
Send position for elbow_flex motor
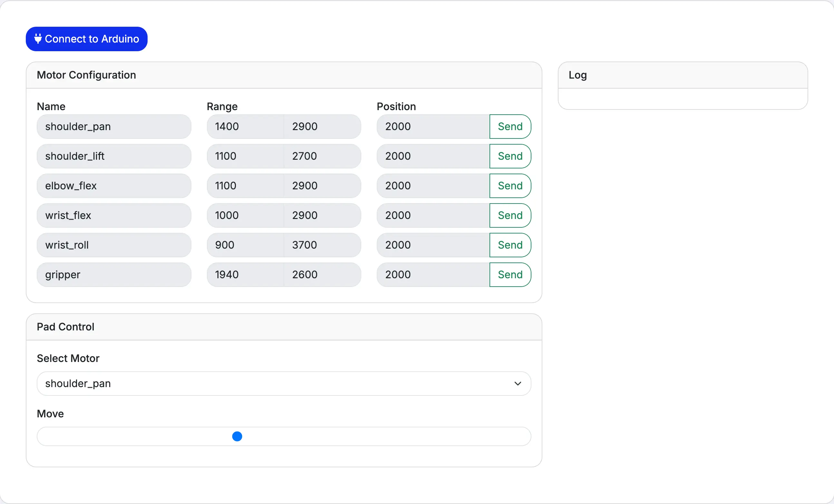(x=510, y=186)
